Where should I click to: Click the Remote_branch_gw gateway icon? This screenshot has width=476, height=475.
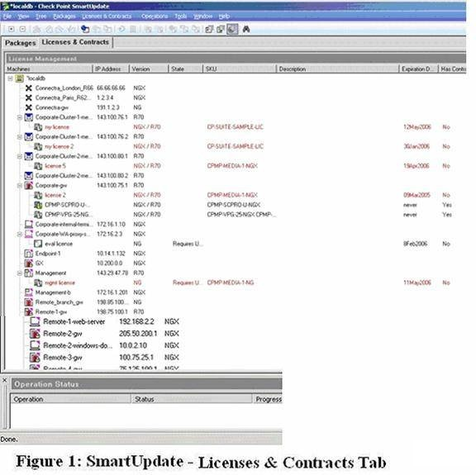(x=29, y=302)
